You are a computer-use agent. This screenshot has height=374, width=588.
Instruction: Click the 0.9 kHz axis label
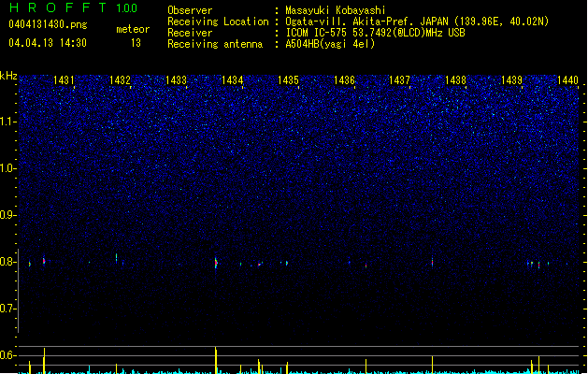coord(7,215)
